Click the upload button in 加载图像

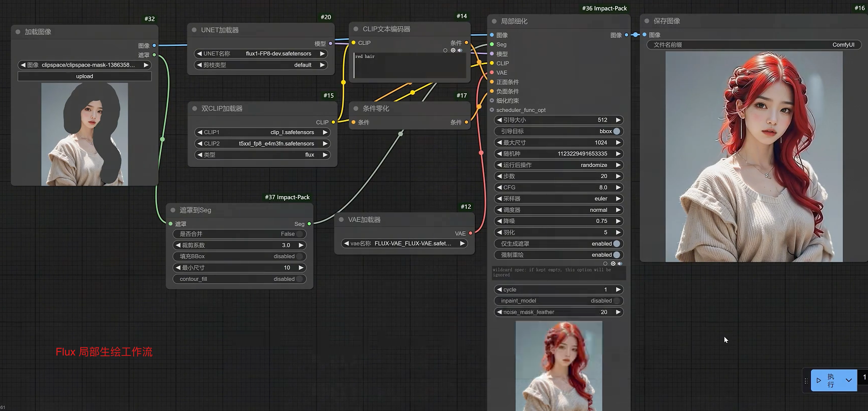coord(84,77)
